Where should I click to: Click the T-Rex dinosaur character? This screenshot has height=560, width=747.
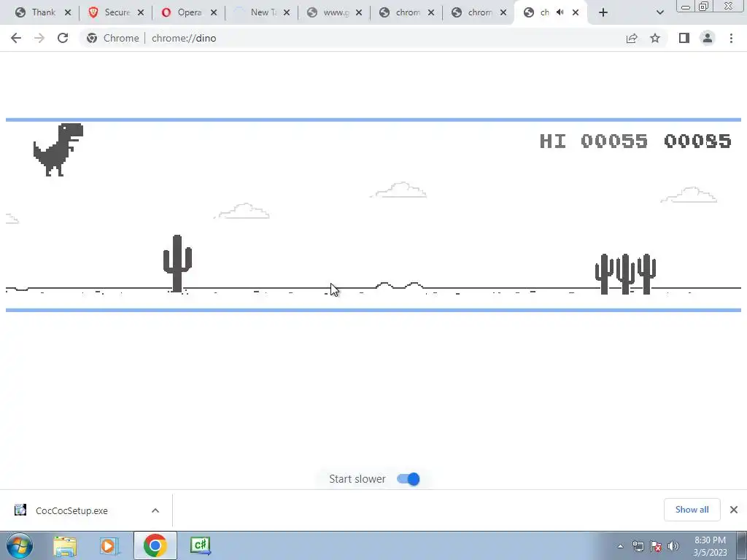click(58, 149)
